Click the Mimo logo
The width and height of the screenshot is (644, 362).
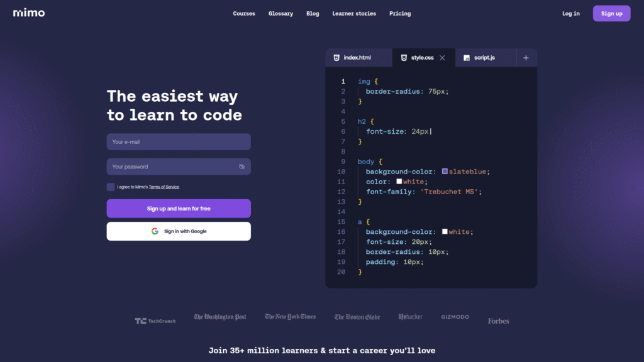point(28,13)
